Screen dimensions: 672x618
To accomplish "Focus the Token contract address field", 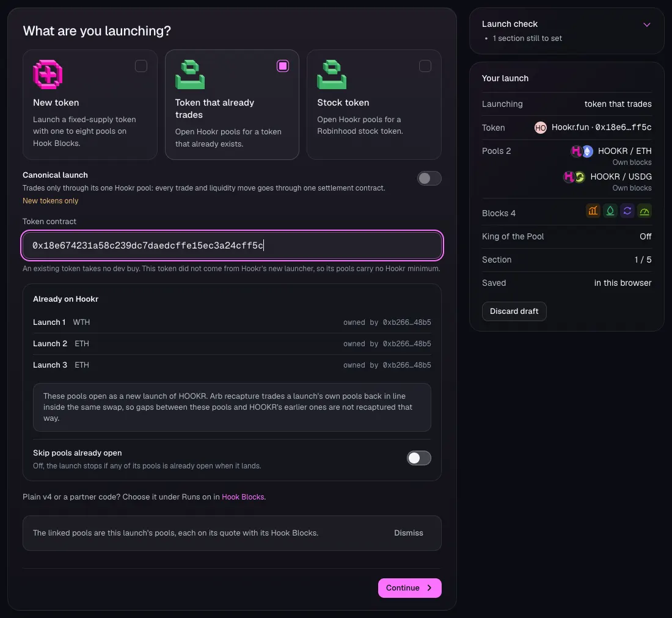I will [232, 245].
